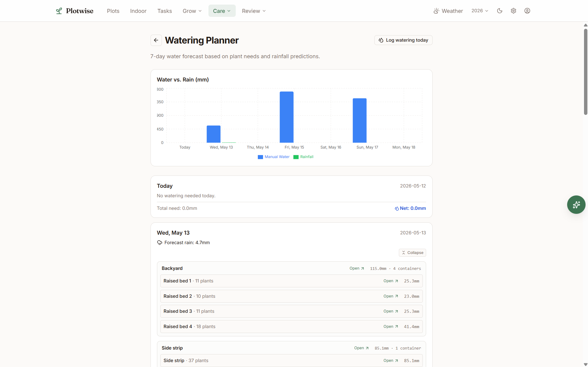The width and height of the screenshot is (588, 367).
Task: Click Log watering today button
Action: tap(403, 40)
